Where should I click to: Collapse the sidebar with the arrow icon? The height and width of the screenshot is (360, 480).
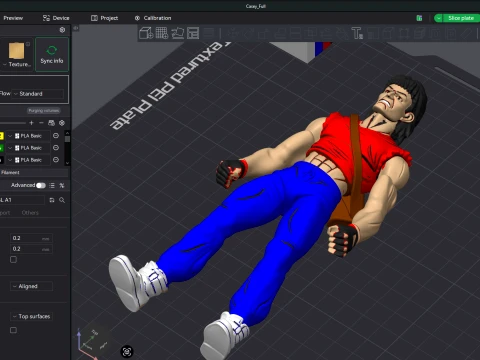(76, 28)
